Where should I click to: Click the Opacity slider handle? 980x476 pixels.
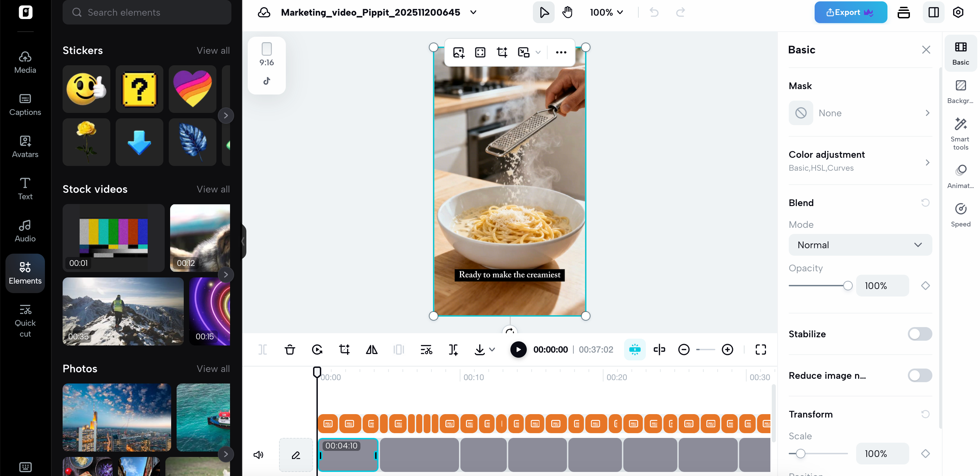point(847,286)
